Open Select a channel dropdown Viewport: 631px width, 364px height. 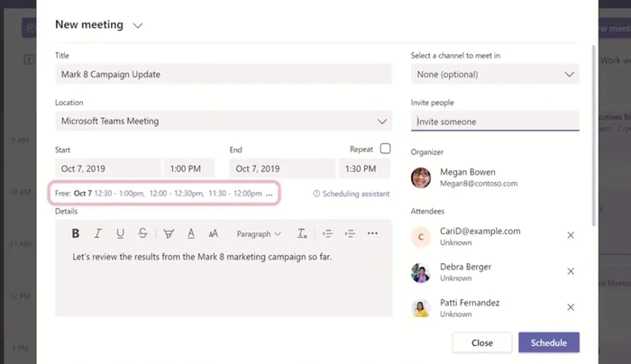click(x=495, y=74)
